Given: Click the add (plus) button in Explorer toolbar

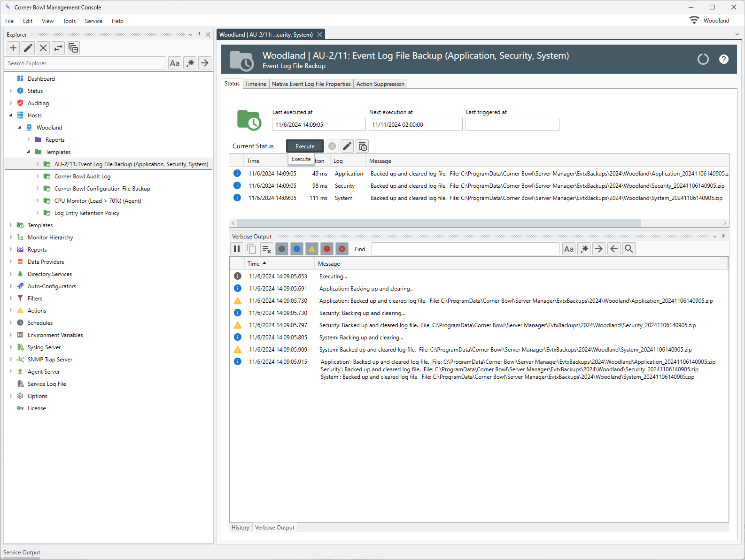Looking at the screenshot, I should (x=13, y=48).
